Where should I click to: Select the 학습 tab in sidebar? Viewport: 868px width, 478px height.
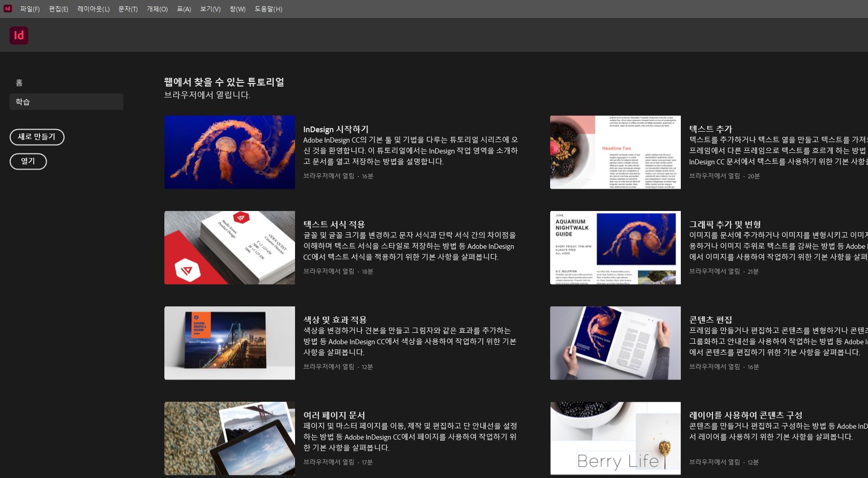tap(66, 102)
